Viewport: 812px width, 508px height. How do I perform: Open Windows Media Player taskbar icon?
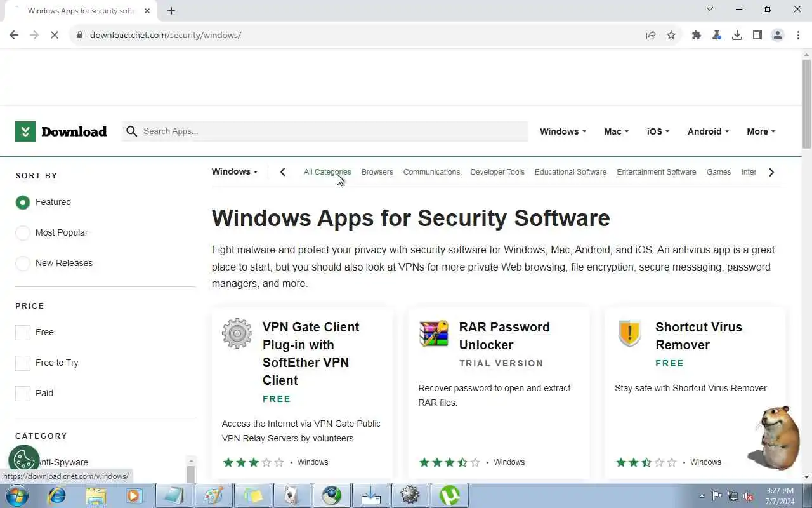tap(134, 495)
